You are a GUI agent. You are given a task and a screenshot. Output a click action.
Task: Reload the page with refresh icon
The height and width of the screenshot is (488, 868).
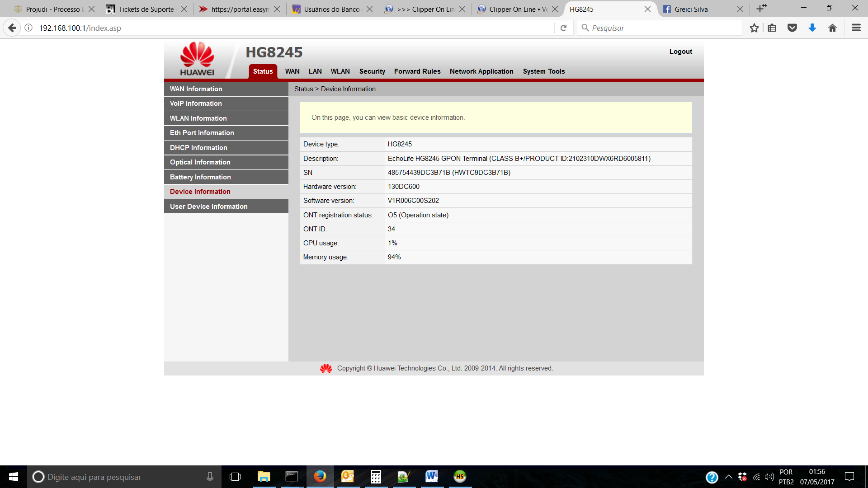(563, 28)
